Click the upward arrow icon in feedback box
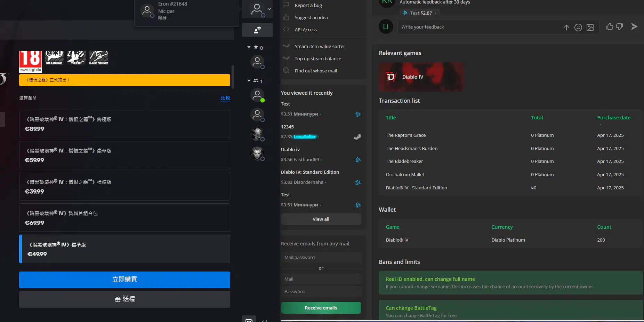 [x=566, y=27]
